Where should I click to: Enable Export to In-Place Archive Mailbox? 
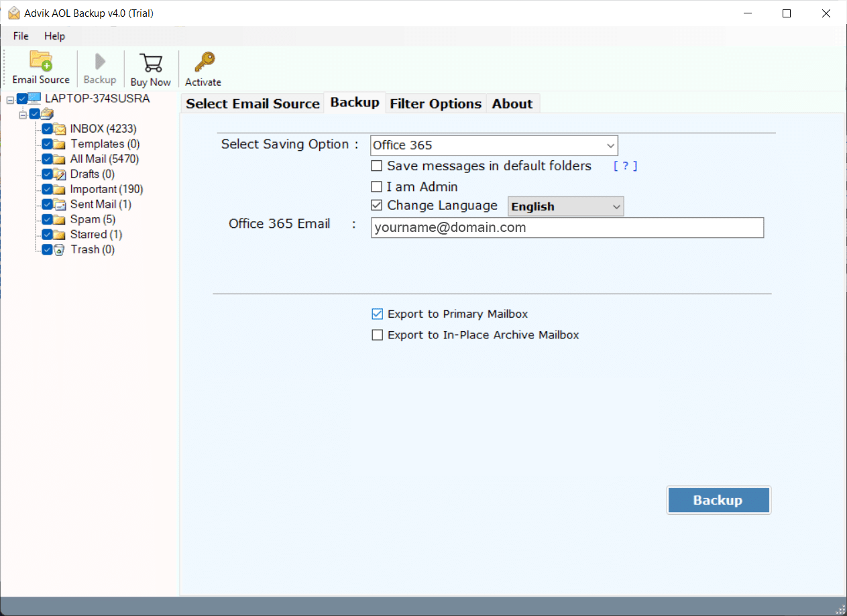click(x=378, y=334)
